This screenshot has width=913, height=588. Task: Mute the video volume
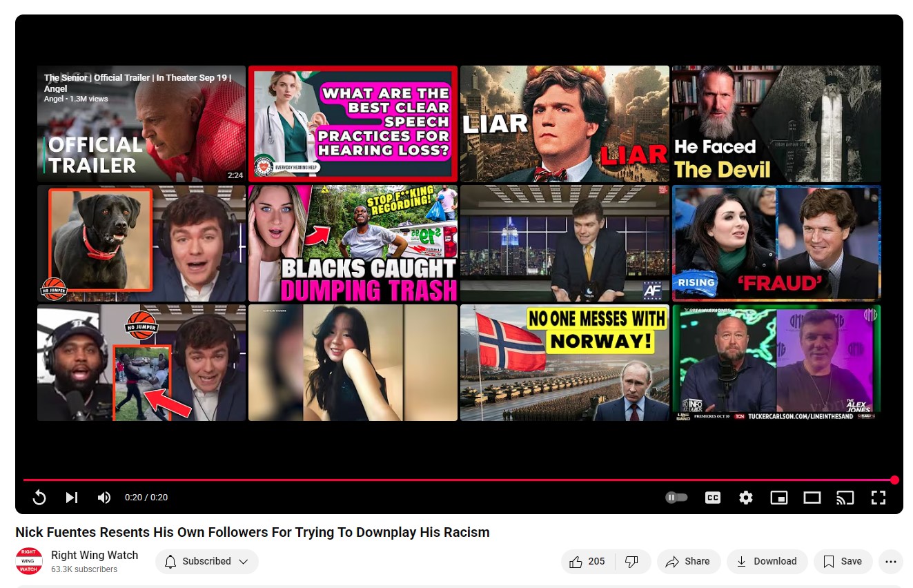[x=104, y=498]
